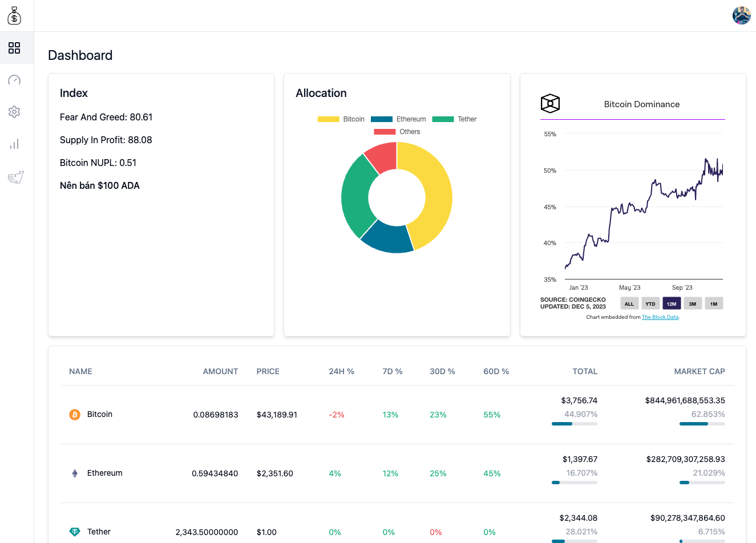The height and width of the screenshot is (543, 756).
Task: Click Bitcoin 62.853% market cap progress bar
Action: 702,424
